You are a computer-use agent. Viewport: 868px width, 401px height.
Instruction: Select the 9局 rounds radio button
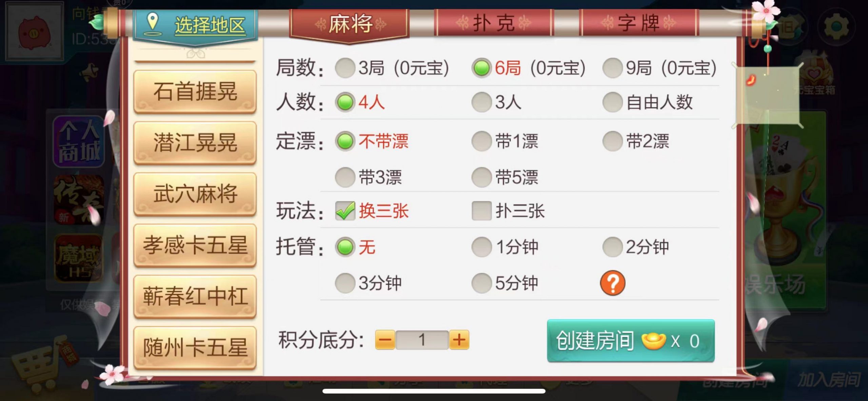pyautogui.click(x=612, y=68)
